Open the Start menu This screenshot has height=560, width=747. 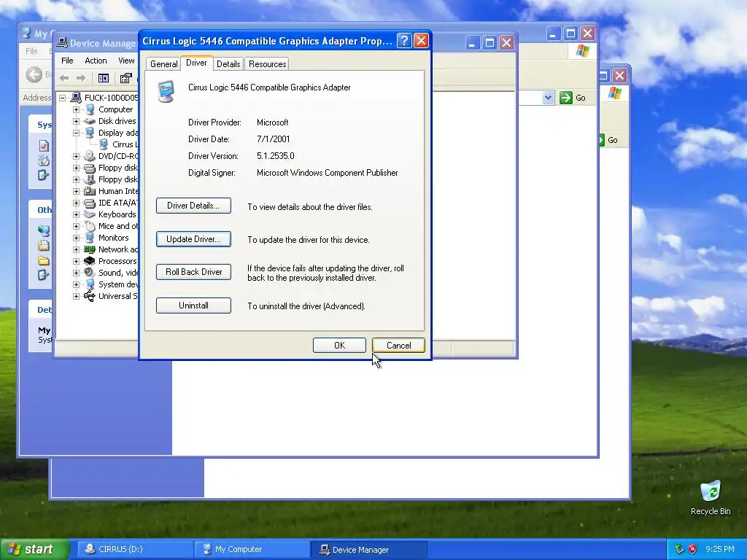pyautogui.click(x=35, y=549)
